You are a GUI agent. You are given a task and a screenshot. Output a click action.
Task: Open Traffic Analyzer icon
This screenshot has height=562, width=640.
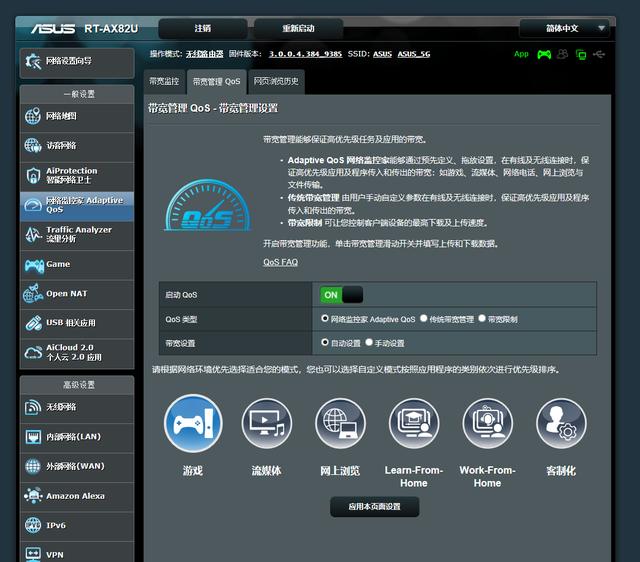click(33, 234)
